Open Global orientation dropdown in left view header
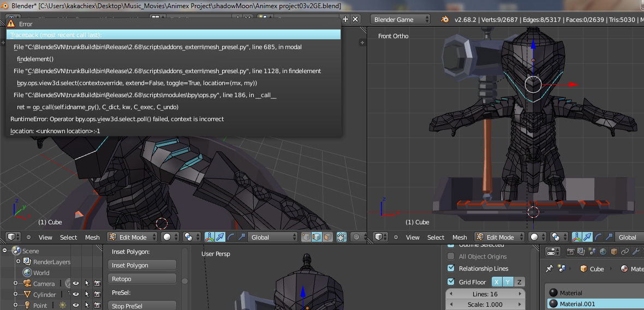Screen dimensions: 644x310 [x=272, y=237]
